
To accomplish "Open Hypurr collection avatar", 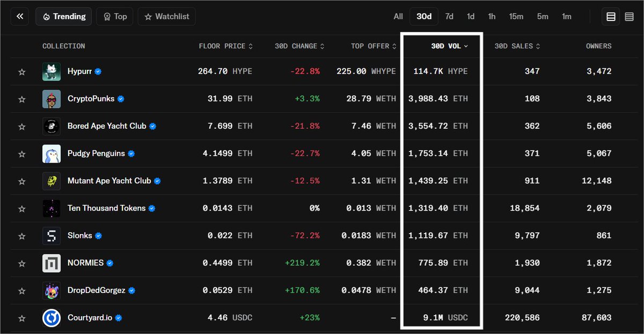I will (x=52, y=71).
